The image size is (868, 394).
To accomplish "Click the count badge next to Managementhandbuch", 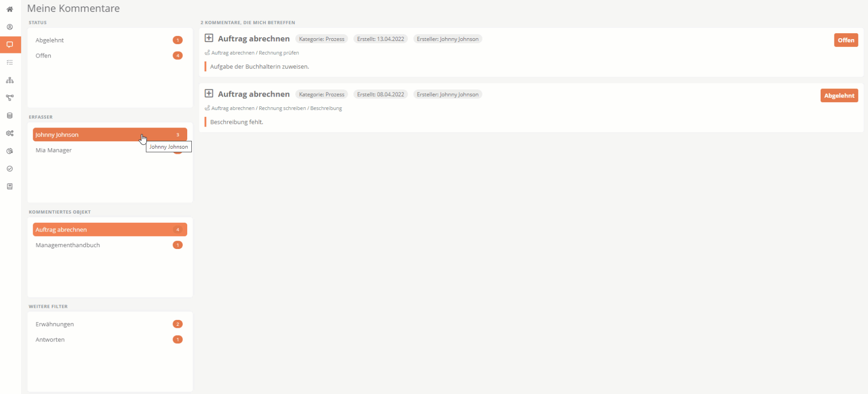I will coord(178,245).
